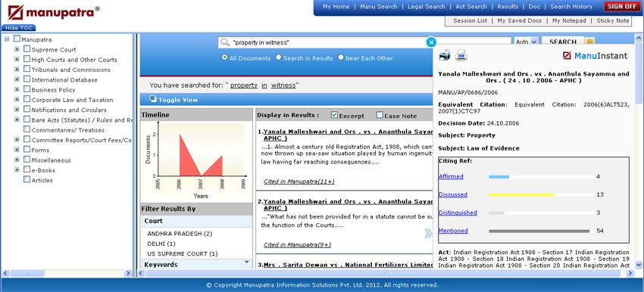Viewport: 644px width, 292px height.
Task: Click the ManuInstant logo
Action: point(595,56)
